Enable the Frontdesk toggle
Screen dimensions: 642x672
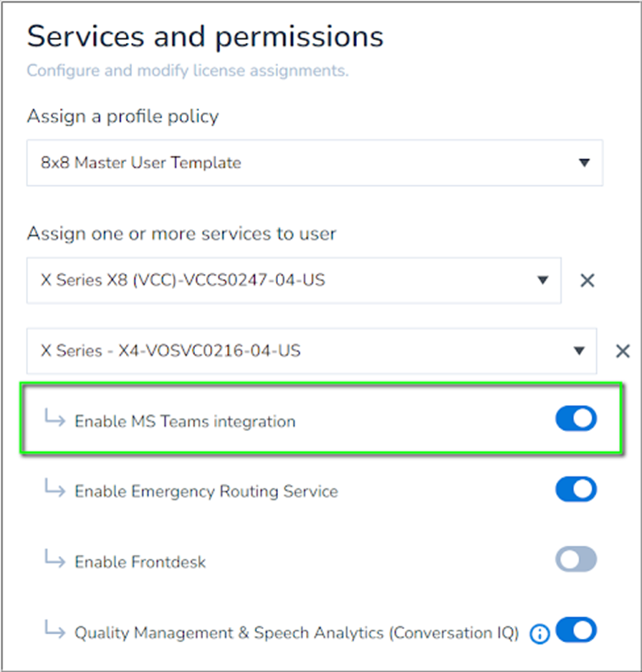tap(576, 560)
